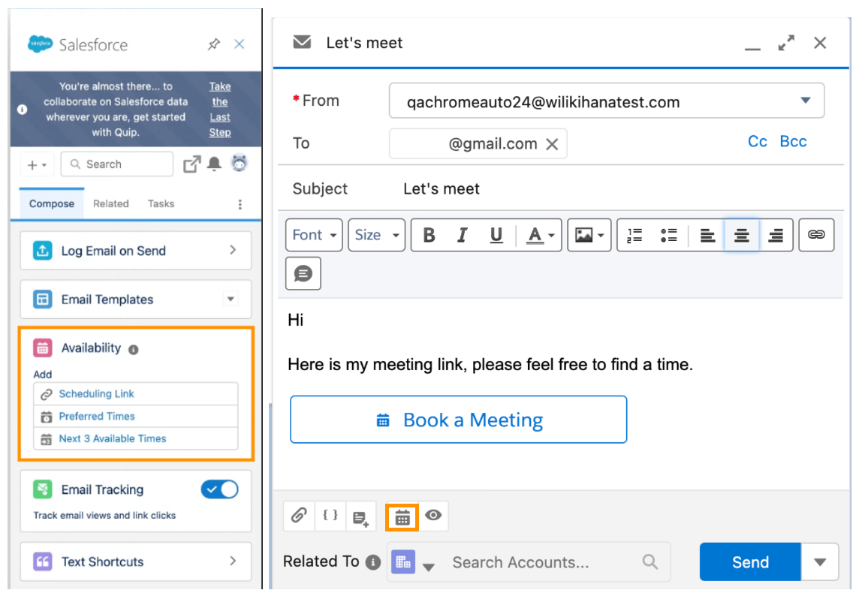Expand Text Shortcuts

233,561
